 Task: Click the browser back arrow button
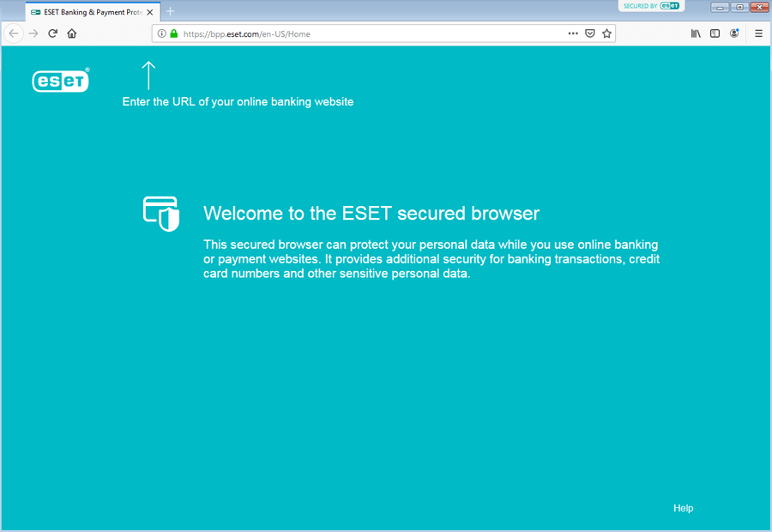click(14, 33)
